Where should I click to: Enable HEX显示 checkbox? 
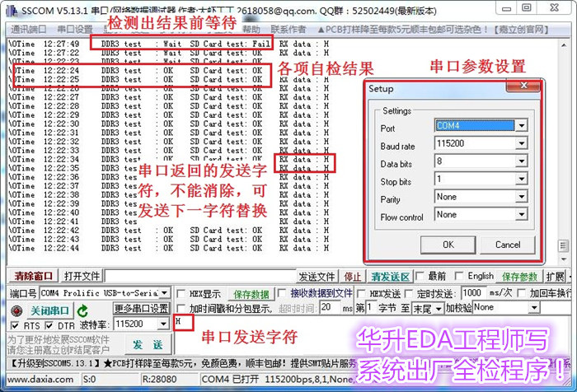[181, 294]
